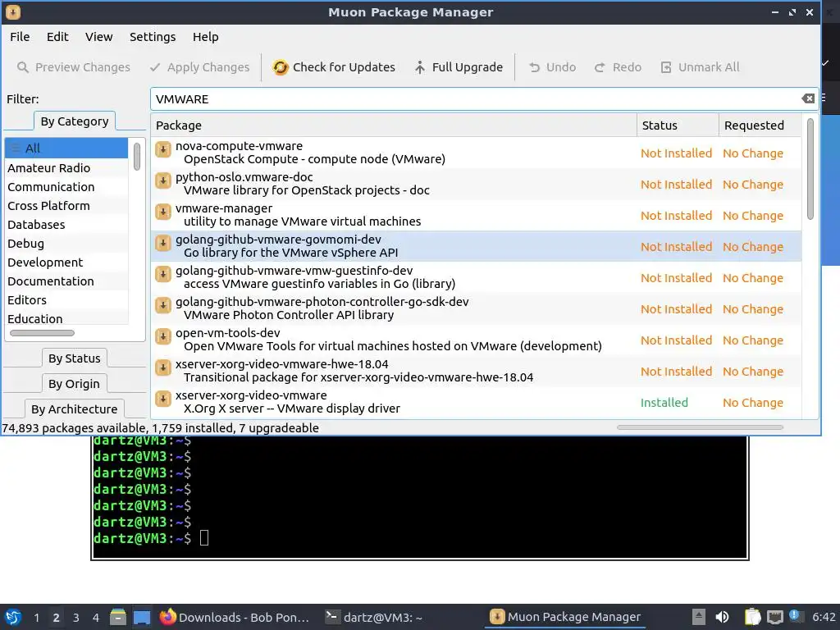Select the All category
This screenshot has width=840, height=630.
[x=66, y=148]
